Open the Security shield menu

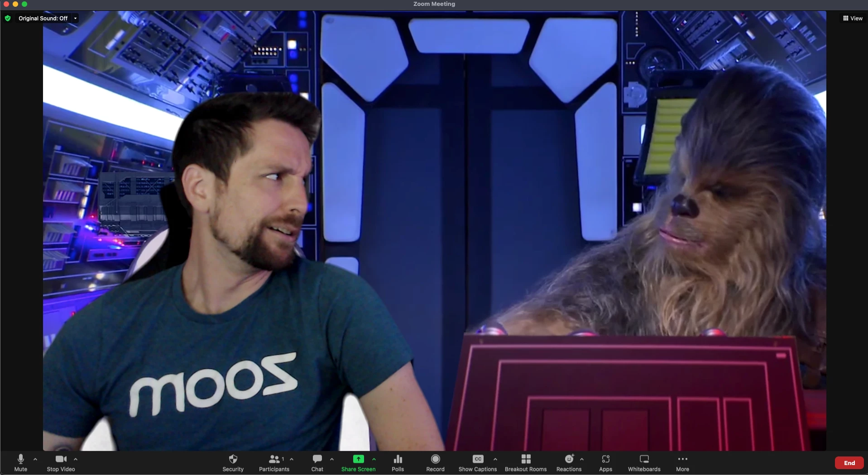coord(233,463)
